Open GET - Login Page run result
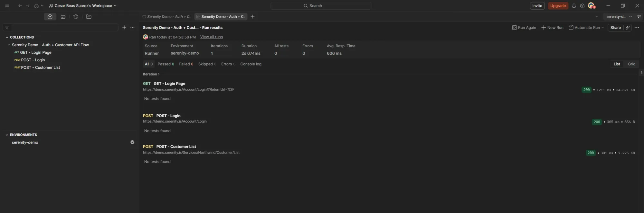Screen dimensions: 644x213 [169, 84]
